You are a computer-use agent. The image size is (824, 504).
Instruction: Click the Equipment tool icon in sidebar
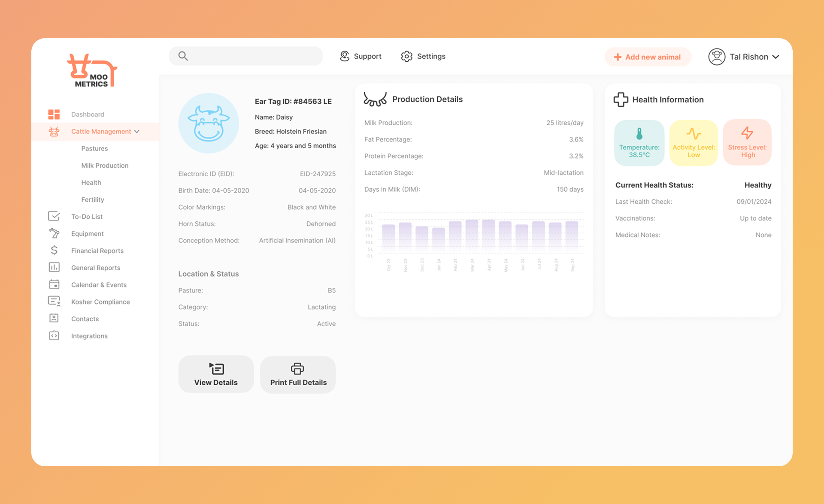click(54, 233)
